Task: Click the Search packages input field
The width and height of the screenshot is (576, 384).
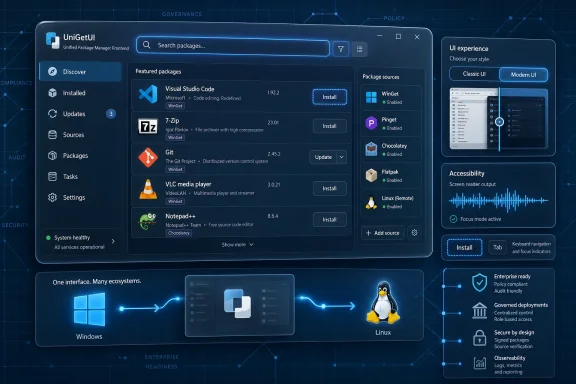Action: [233, 46]
